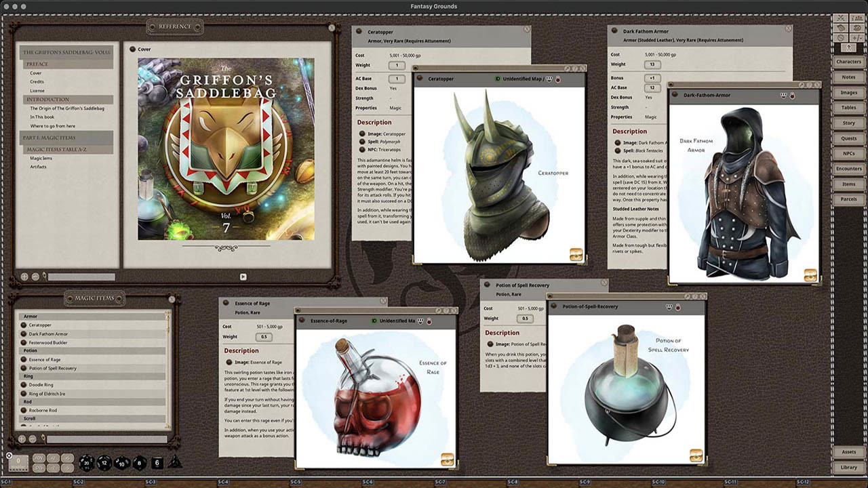Click the up-arrow navigation icon in the right toolbar
The width and height of the screenshot is (868, 488).
(x=848, y=47)
